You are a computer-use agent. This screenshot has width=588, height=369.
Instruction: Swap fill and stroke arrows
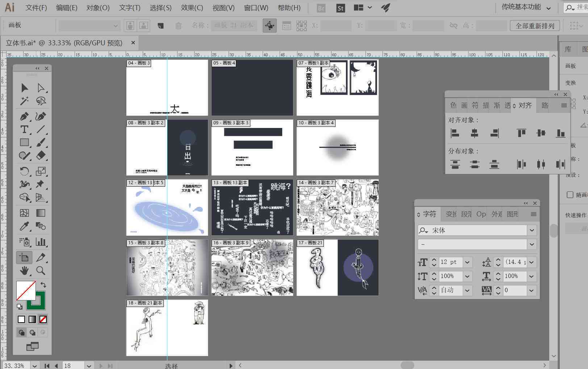[x=43, y=285]
